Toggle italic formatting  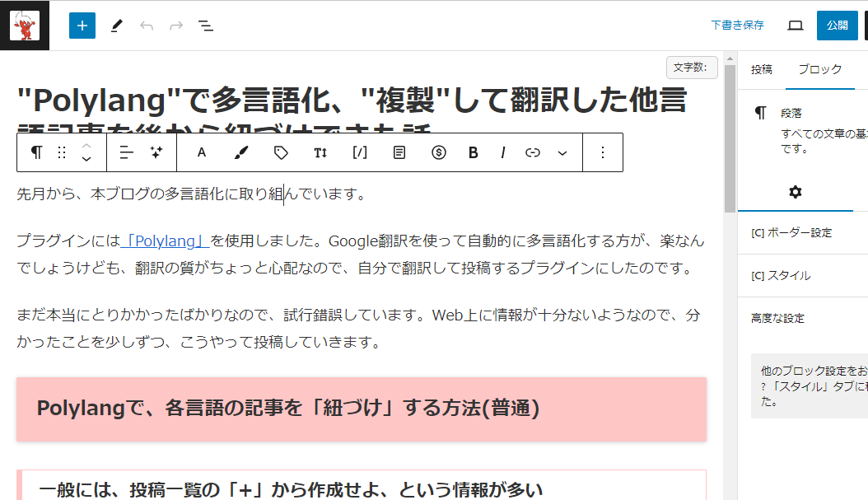[502, 152]
